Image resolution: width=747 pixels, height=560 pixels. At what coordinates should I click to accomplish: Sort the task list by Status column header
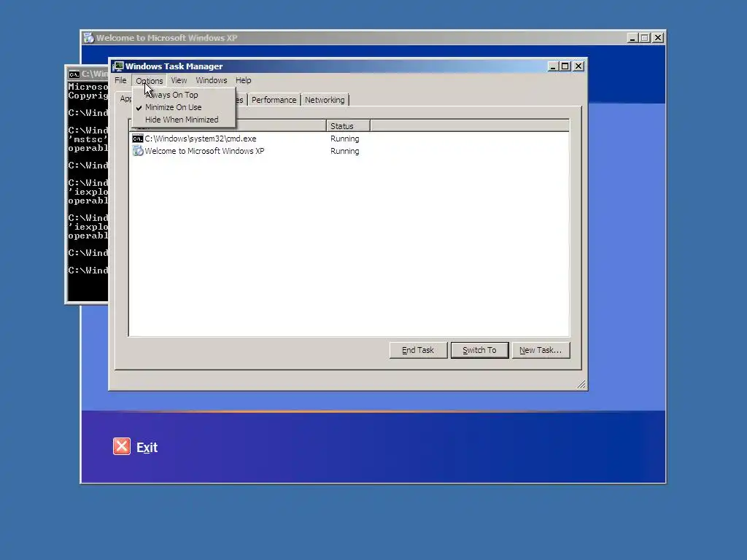click(348, 126)
